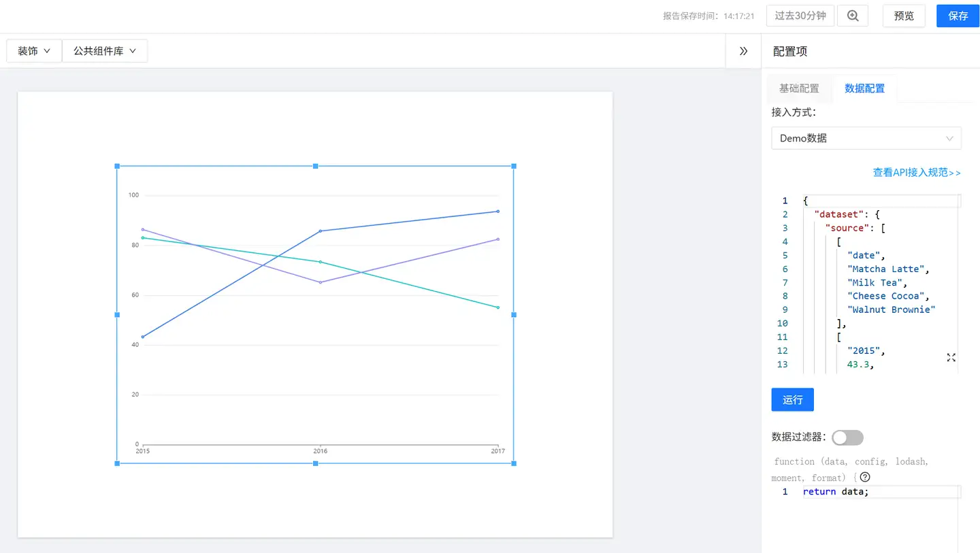Image resolution: width=980 pixels, height=553 pixels.
Task: Click the "Matcha Latte" line in JSON editor
Action: tap(887, 269)
